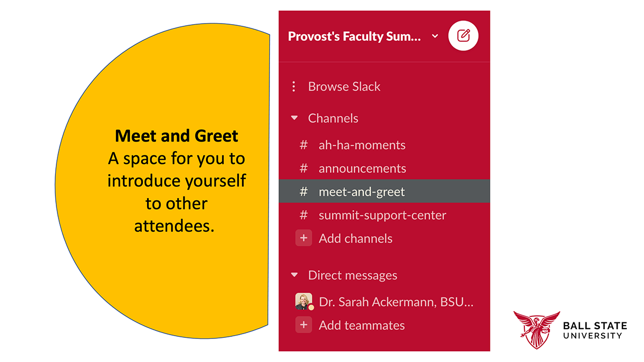
Task: Click the hash icon beside summit-support-center
Action: tap(304, 215)
